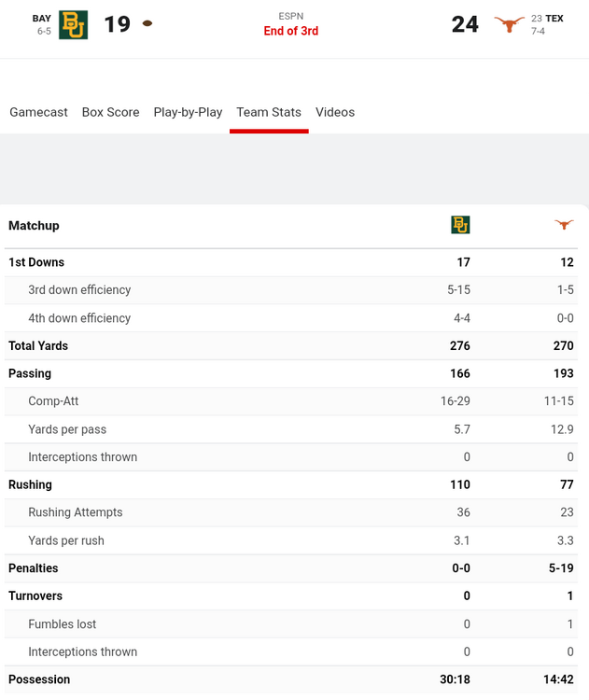Click the Possession row label
The width and height of the screenshot is (589, 700).
39,679
